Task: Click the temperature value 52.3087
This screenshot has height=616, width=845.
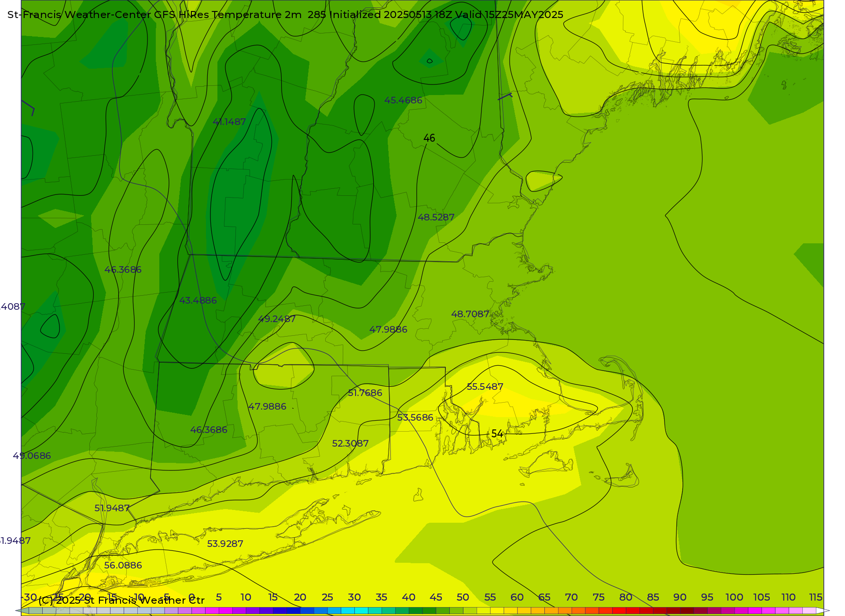Action: [x=350, y=444]
